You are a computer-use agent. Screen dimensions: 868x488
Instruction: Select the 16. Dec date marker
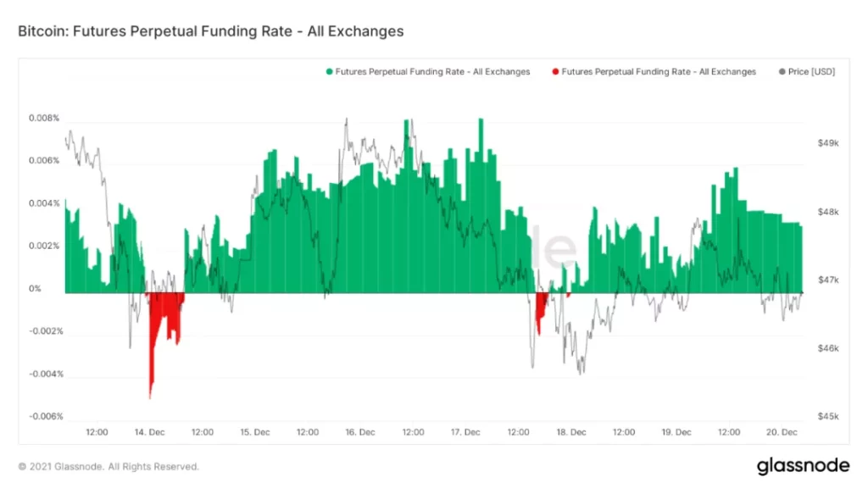click(360, 432)
